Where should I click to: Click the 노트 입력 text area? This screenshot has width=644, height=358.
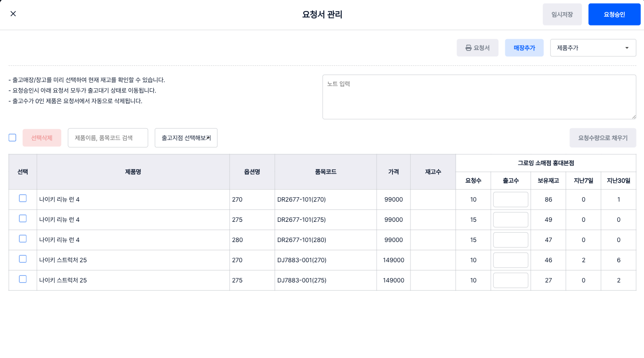click(x=479, y=97)
